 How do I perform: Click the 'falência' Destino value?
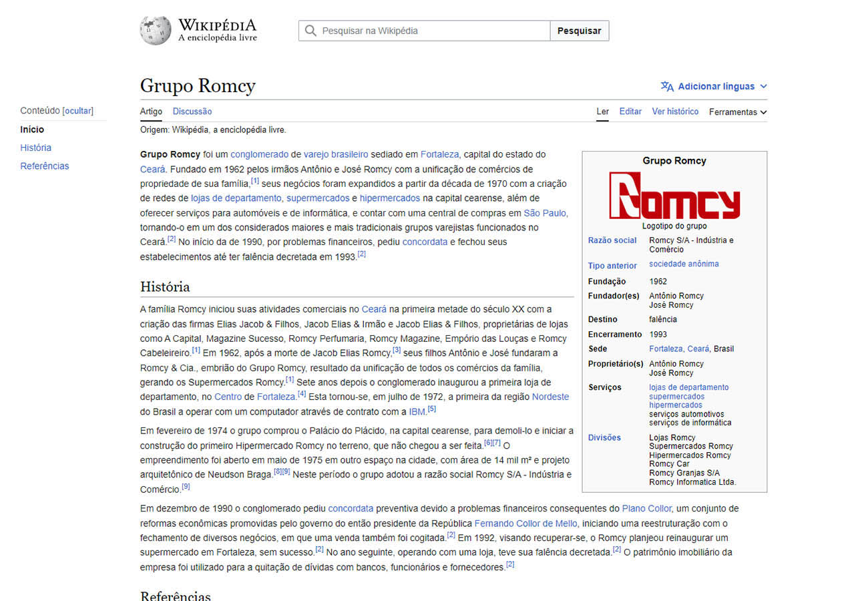[x=663, y=320]
